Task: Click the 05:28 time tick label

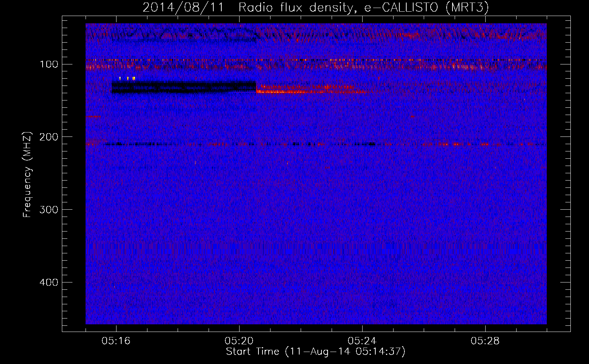Action: (x=485, y=341)
